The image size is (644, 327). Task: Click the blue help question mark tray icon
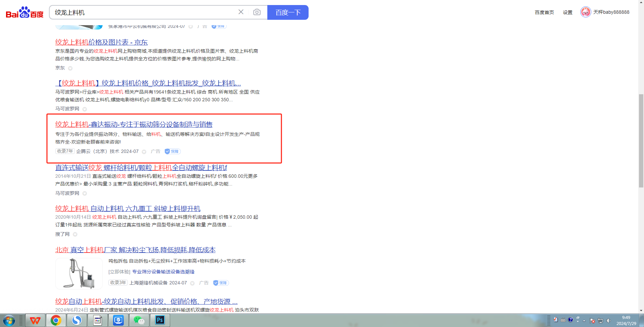(x=571, y=320)
